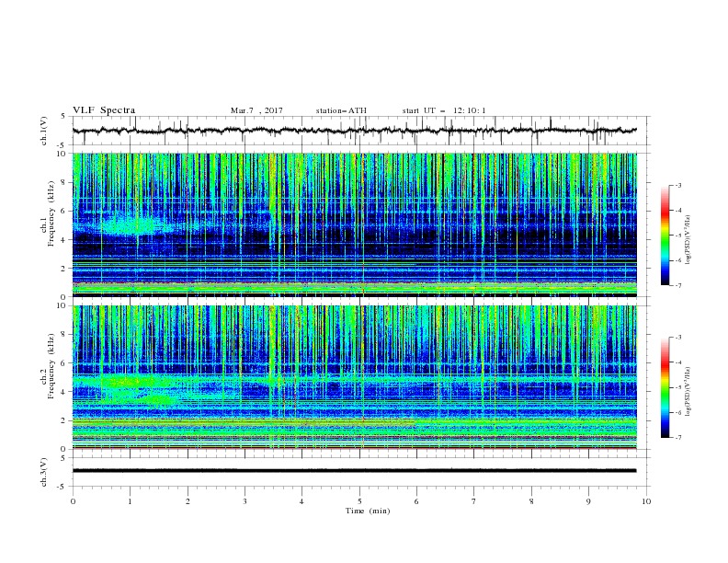Click the "ch.3(V)" waveform axis label
728x563 pixels.
pos(44,472)
